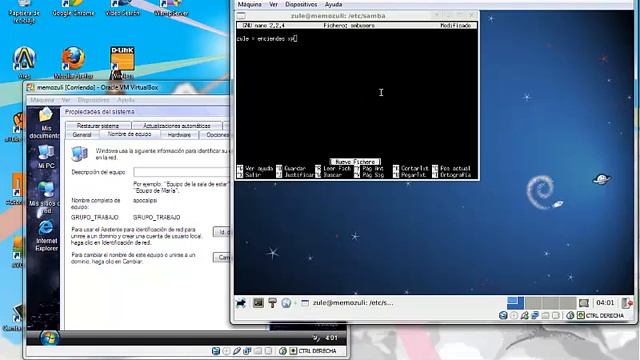
Task: Switch to first LXDE workspace
Action: coord(516,303)
